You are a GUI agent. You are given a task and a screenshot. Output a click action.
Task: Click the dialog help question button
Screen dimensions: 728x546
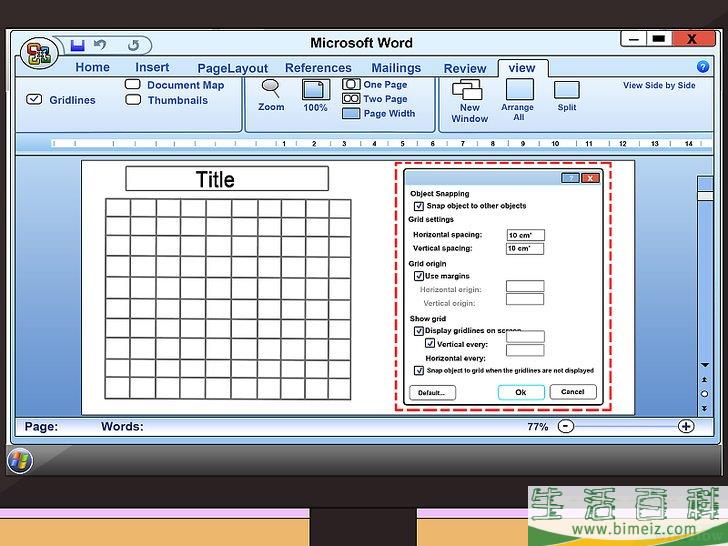[x=570, y=178]
